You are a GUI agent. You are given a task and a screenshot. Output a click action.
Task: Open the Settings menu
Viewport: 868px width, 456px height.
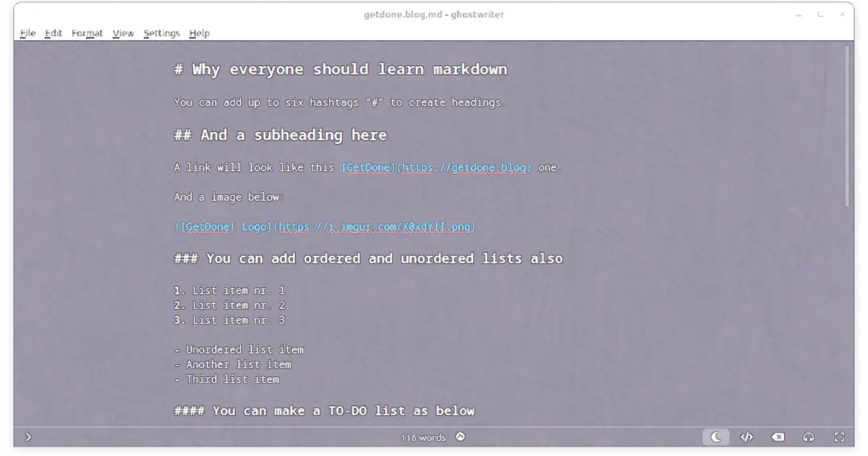[161, 33]
